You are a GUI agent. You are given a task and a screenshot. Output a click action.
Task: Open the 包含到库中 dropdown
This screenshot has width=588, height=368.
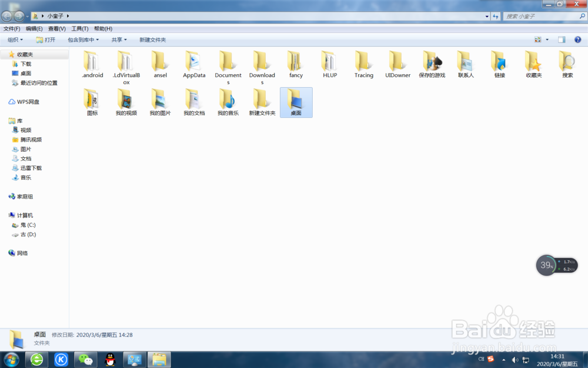click(x=83, y=40)
